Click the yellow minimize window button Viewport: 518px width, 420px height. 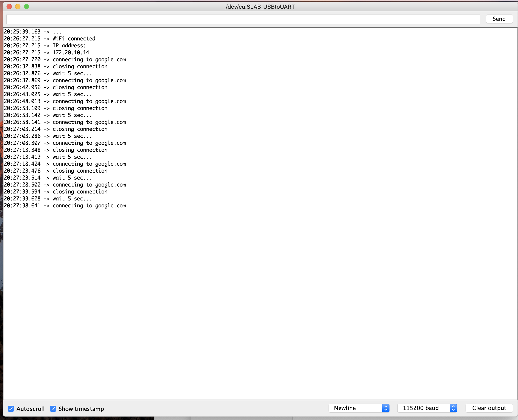[x=18, y=7]
